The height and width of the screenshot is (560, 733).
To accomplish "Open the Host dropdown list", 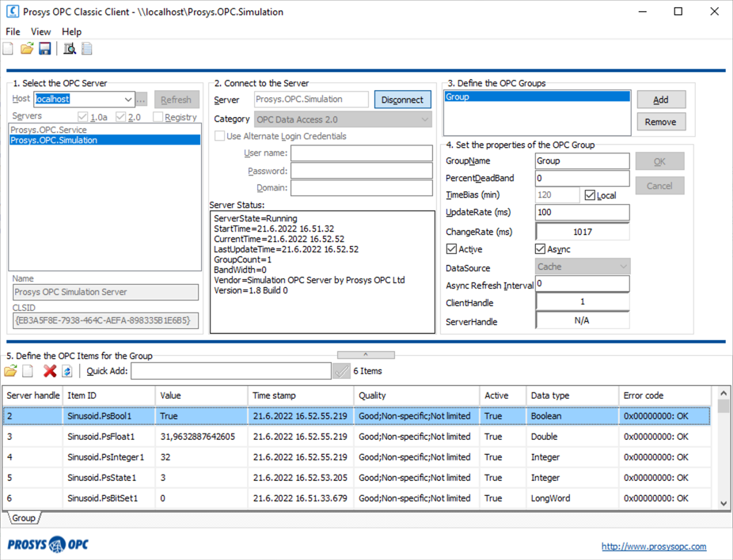I will point(128,99).
